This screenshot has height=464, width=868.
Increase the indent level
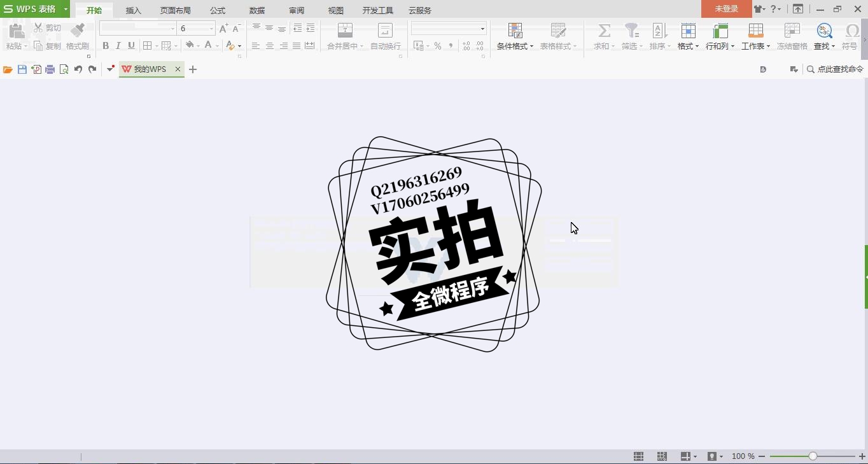pyautogui.click(x=310, y=28)
